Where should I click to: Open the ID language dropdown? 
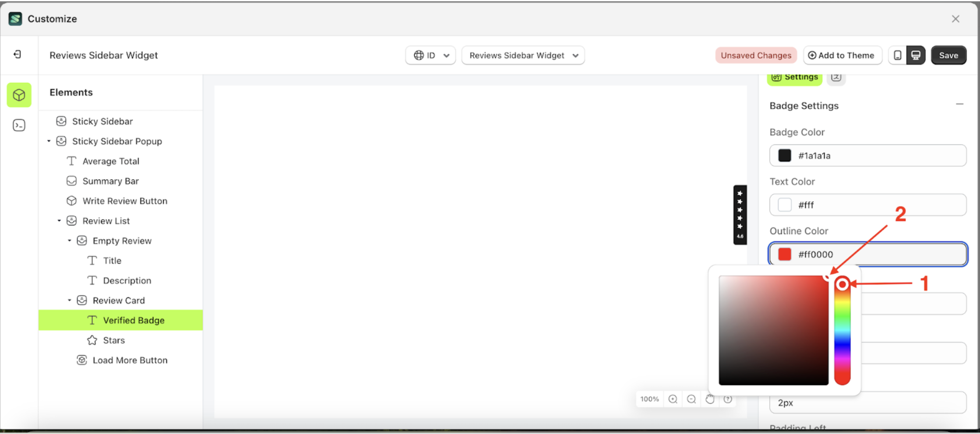[x=430, y=55]
